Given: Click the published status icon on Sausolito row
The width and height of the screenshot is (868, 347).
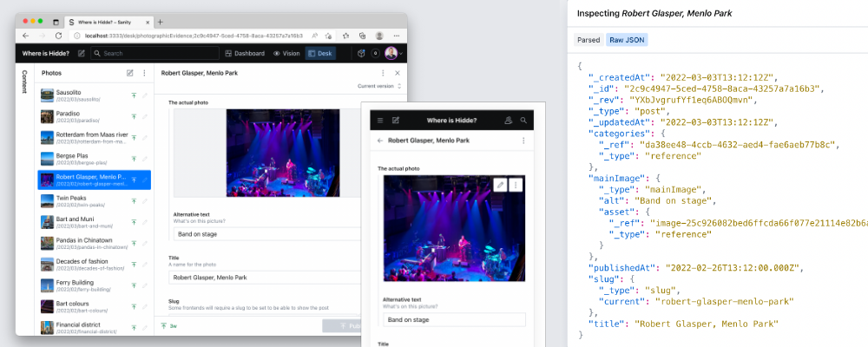Looking at the screenshot, I should (x=134, y=95).
